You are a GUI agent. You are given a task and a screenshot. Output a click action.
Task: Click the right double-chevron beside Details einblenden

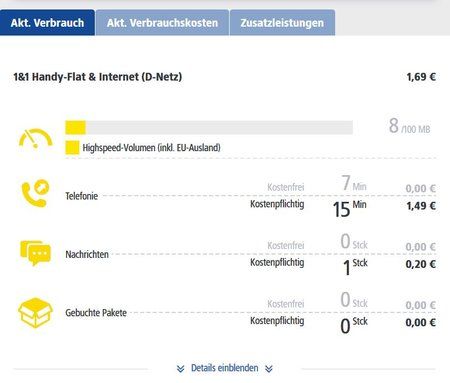pyautogui.click(x=269, y=368)
